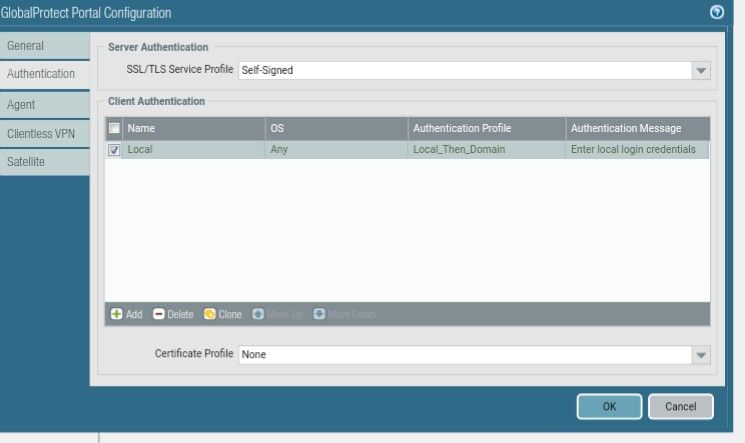Image resolution: width=745 pixels, height=443 pixels.
Task: Go to the Clientless VPN tab
Action: tap(45, 134)
